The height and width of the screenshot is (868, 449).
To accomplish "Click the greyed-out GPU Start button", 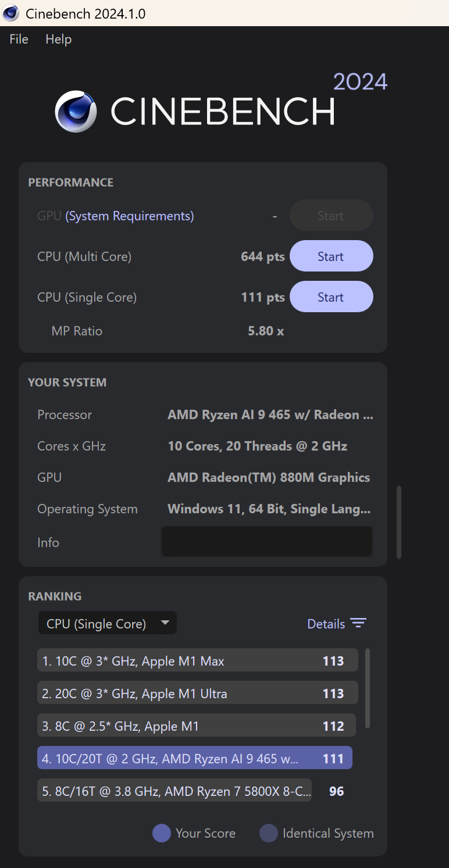I will [331, 216].
